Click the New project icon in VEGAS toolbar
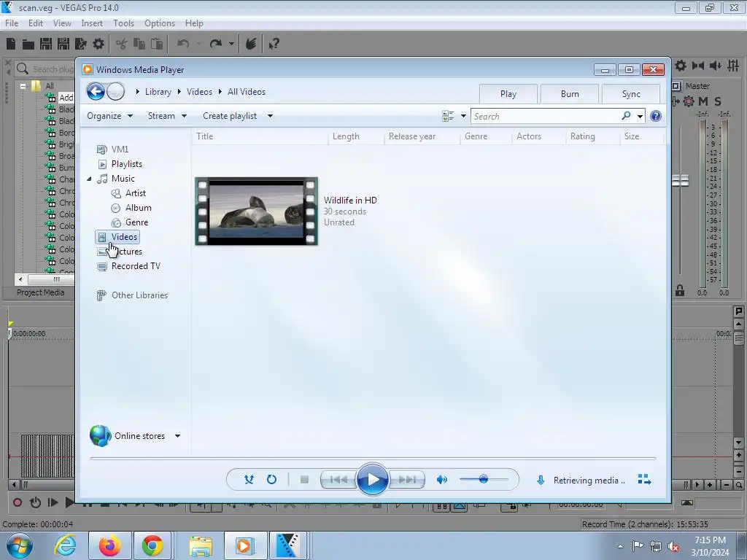Image resolution: width=747 pixels, height=560 pixels. click(11, 44)
